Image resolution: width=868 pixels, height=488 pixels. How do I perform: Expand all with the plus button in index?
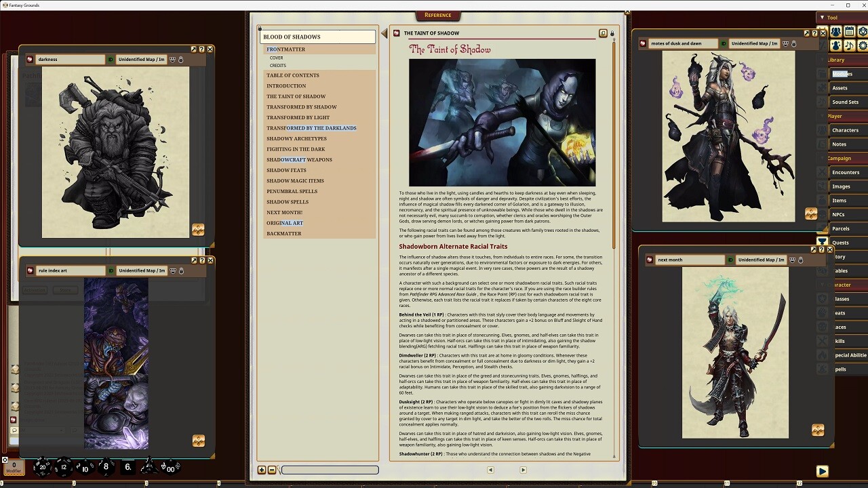point(262,470)
